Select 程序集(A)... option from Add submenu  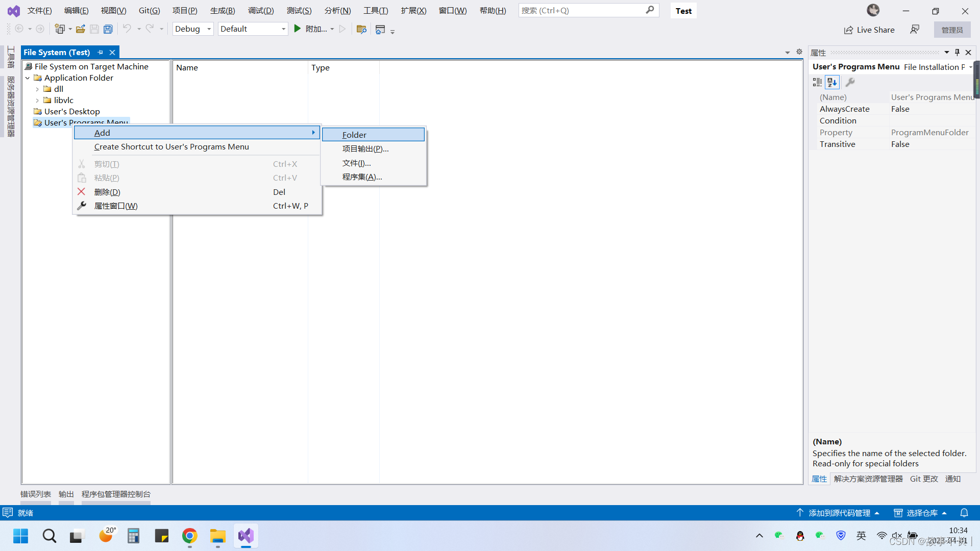point(361,176)
